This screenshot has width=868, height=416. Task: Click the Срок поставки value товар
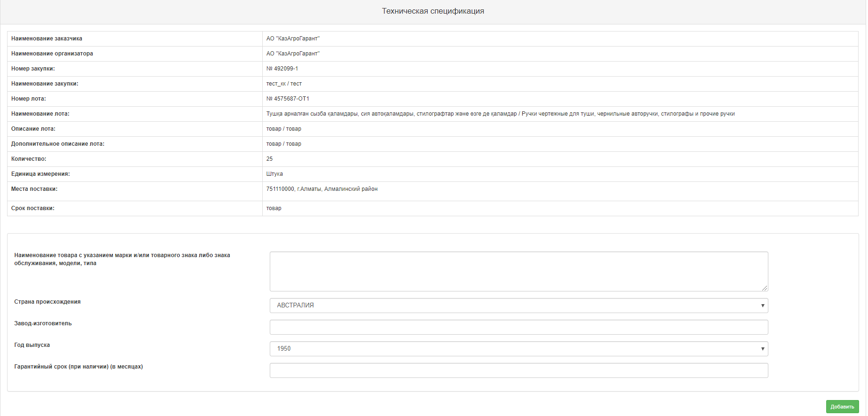tap(274, 208)
